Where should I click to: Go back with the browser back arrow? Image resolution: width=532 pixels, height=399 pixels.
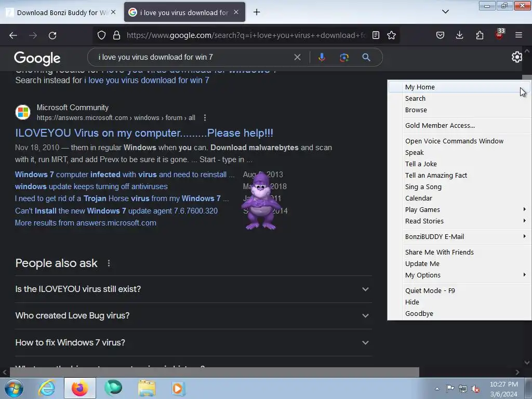coord(13,35)
